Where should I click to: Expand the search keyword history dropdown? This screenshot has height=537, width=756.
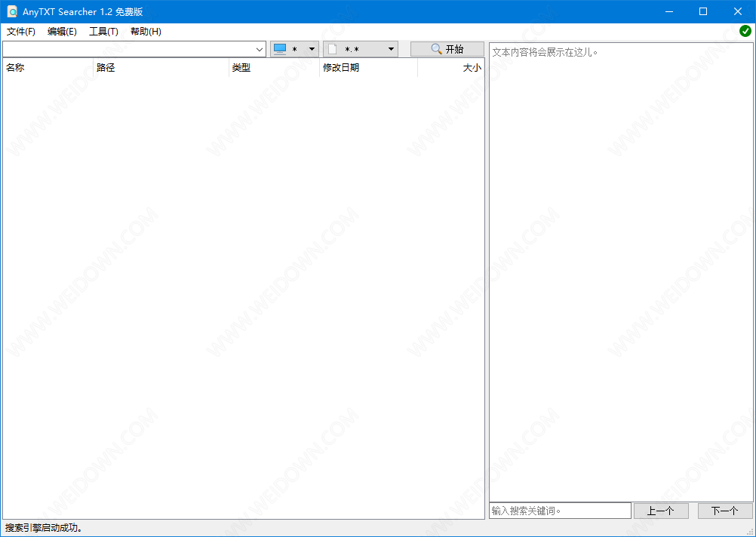coord(260,49)
